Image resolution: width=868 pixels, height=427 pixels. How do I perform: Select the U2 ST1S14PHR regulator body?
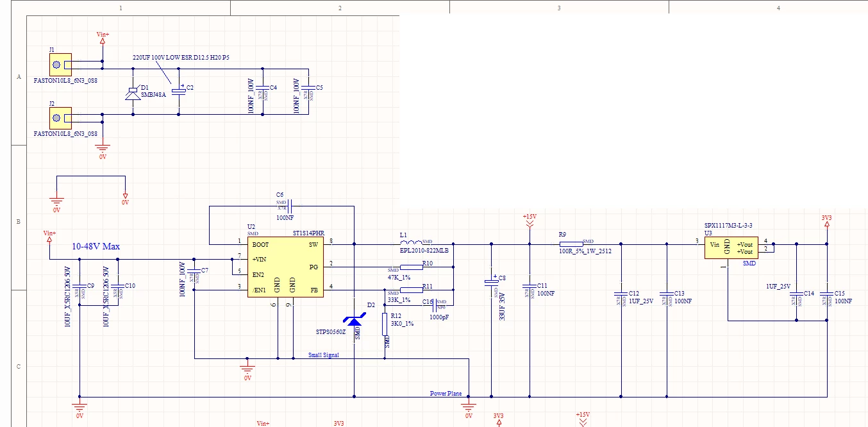pos(286,267)
